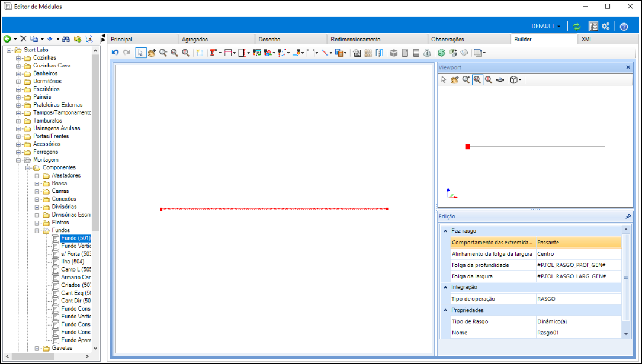Click the Folga da profundidade value field
This screenshot has height=364, width=642.
coord(579,265)
